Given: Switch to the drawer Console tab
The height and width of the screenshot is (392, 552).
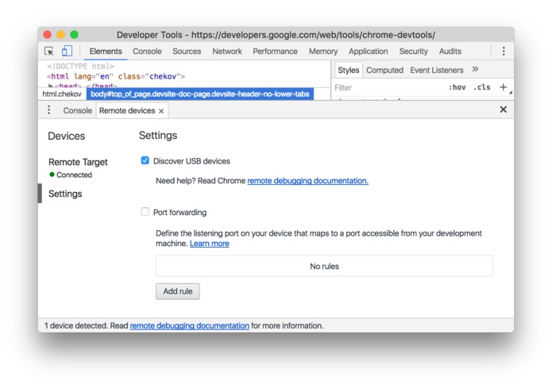Looking at the screenshot, I should click(x=78, y=110).
